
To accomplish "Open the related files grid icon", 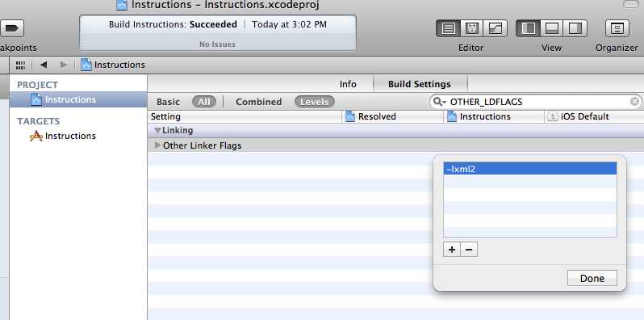I will tap(20, 65).
